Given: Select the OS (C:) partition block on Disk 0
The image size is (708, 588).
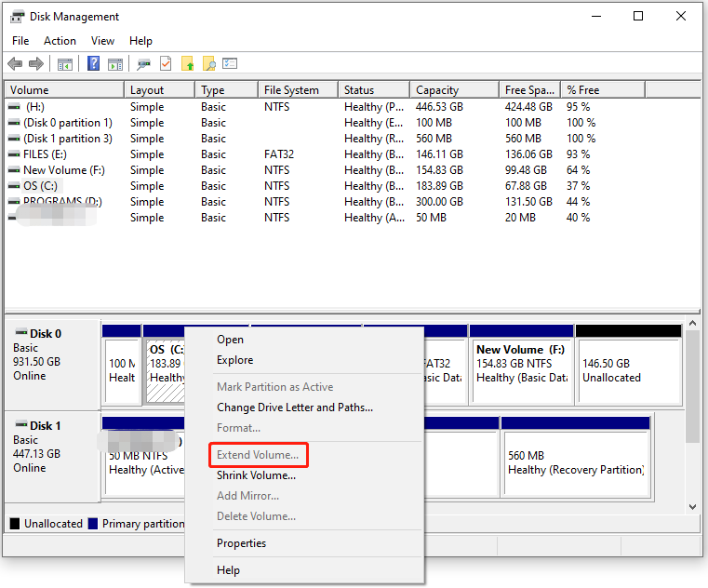Looking at the screenshot, I should (x=164, y=365).
